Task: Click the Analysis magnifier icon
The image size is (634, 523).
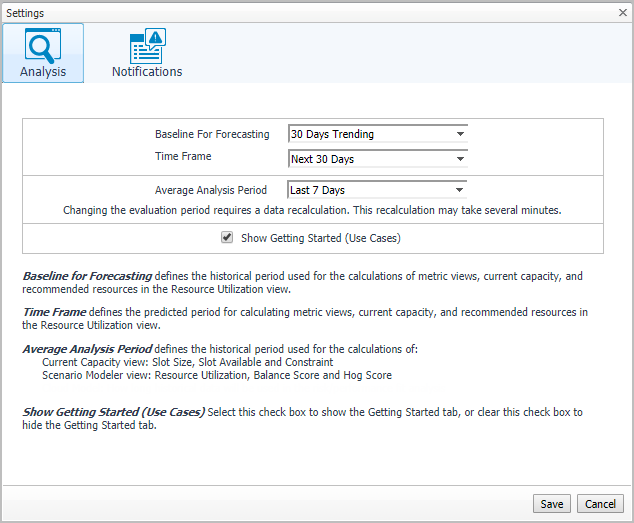Action: pyautogui.click(x=43, y=45)
